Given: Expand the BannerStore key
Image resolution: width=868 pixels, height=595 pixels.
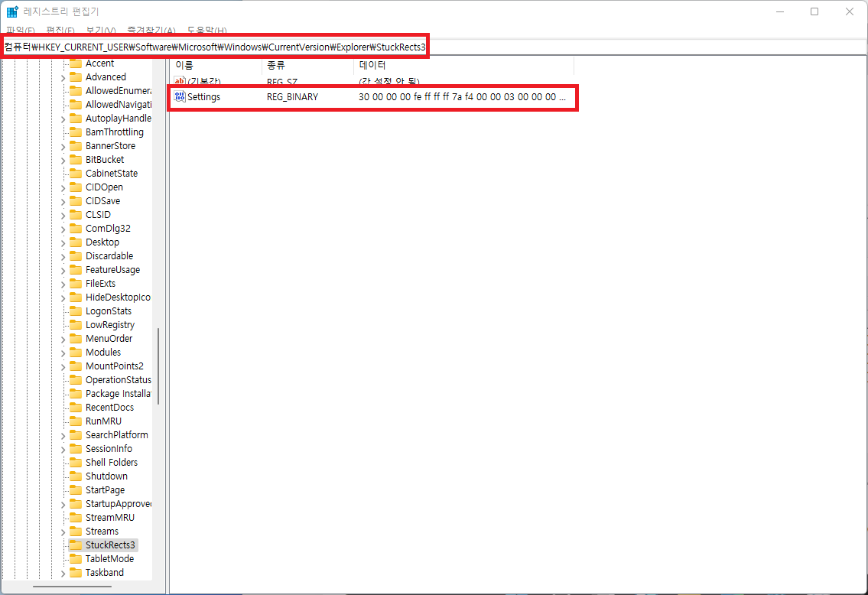Looking at the screenshot, I should coord(63,147).
